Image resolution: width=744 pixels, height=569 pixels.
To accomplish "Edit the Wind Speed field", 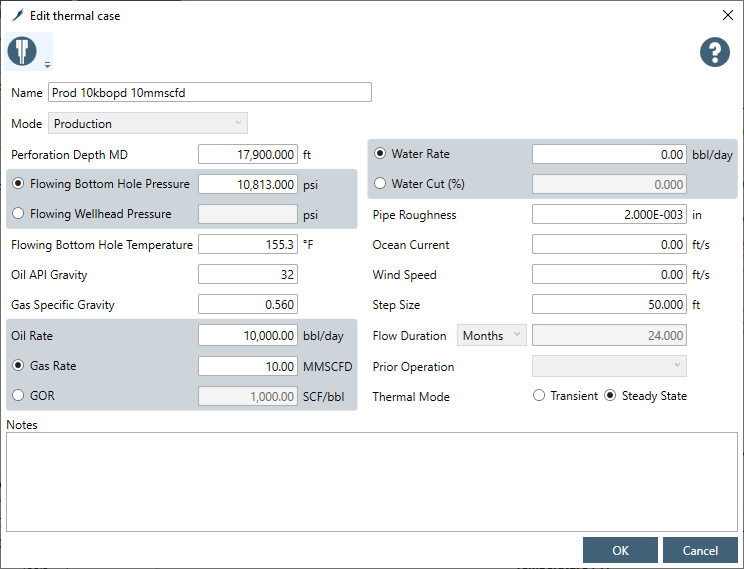I will [609, 274].
